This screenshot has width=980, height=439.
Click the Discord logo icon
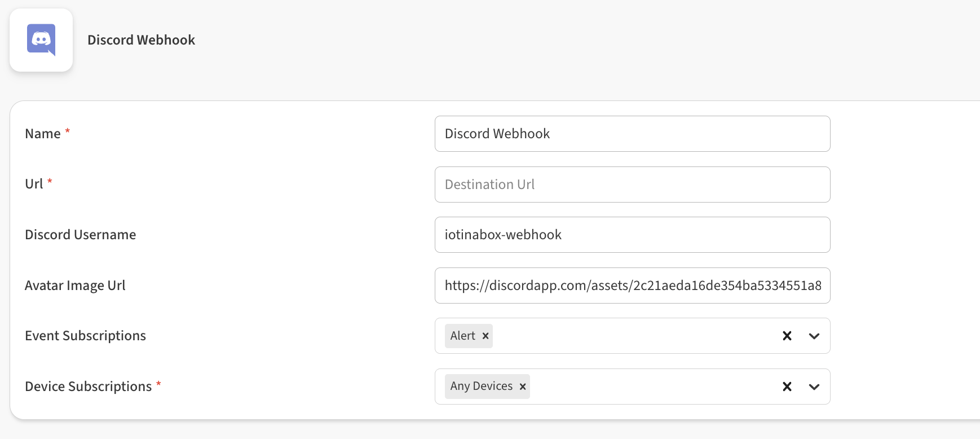tap(41, 40)
